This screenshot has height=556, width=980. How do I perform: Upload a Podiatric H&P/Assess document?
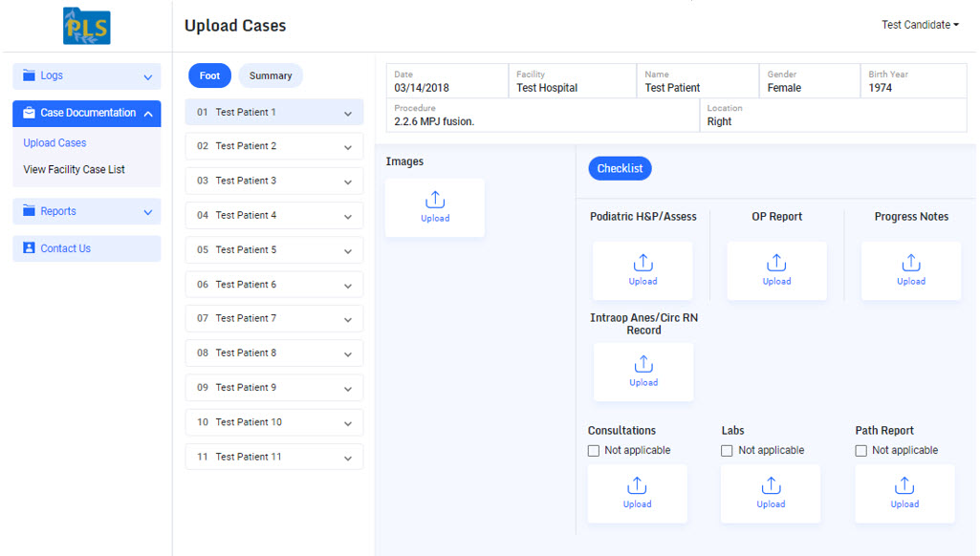(x=642, y=270)
